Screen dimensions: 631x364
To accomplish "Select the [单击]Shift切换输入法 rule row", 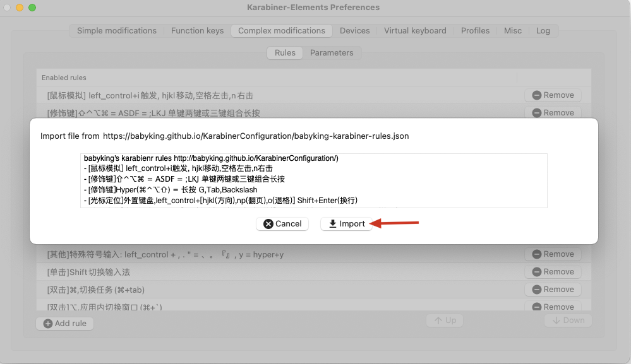I will pyautogui.click(x=314, y=272).
